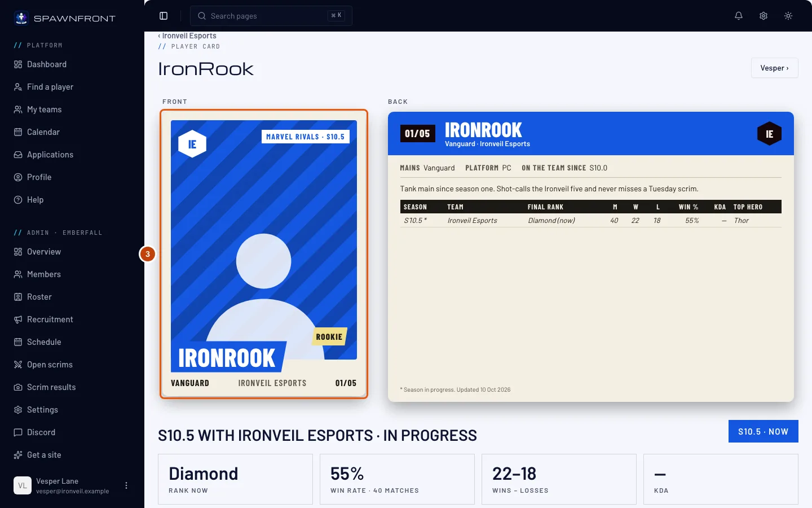The height and width of the screenshot is (508, 812).
Task: Click the Calendar icon in sidebar
Action: tap(18, 132)
